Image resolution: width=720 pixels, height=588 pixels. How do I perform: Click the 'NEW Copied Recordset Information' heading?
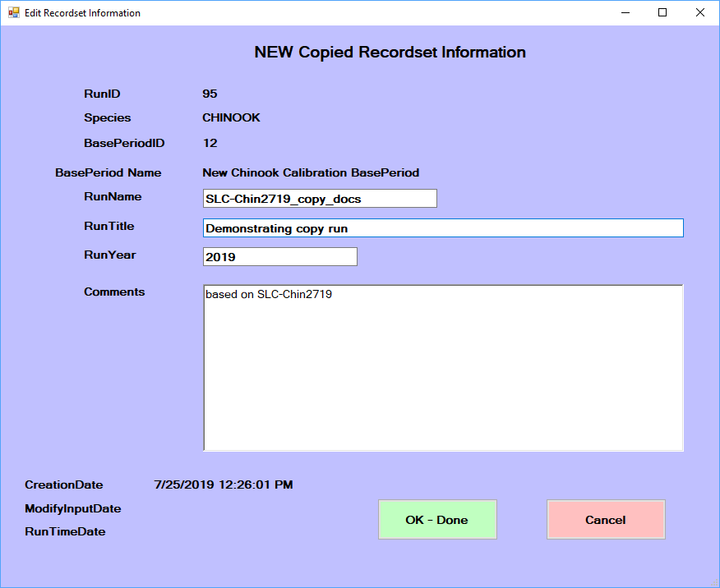tap(390, 52)
